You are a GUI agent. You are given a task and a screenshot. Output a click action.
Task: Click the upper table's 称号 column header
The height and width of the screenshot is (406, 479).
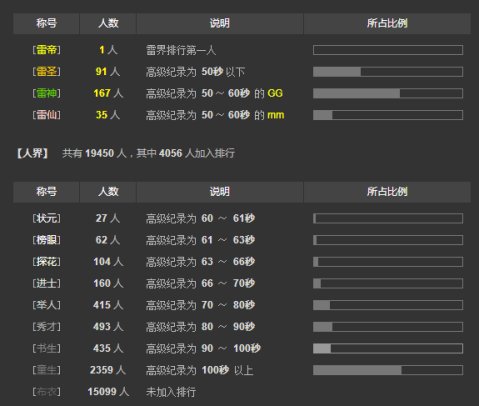tap(46, 23)
